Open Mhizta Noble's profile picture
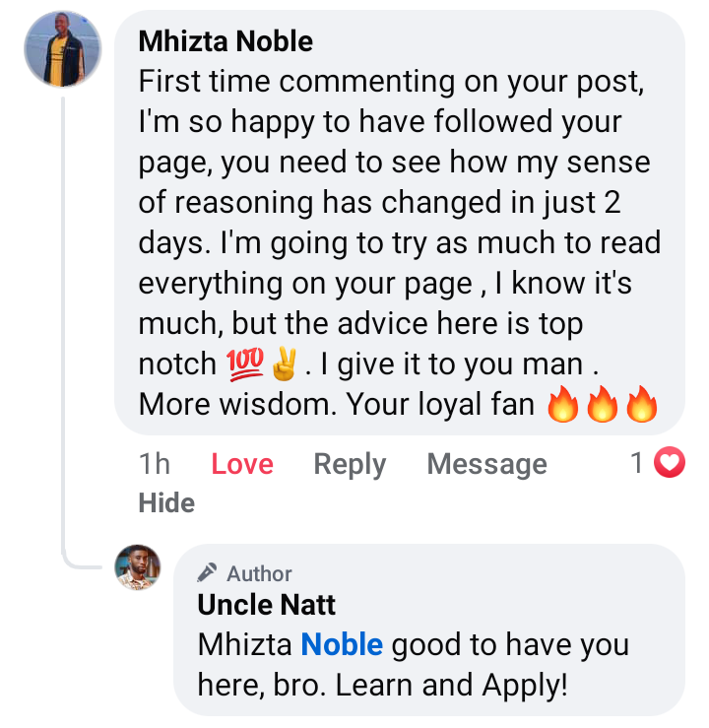This screenshot has height=728, width=709. point(62,49)
